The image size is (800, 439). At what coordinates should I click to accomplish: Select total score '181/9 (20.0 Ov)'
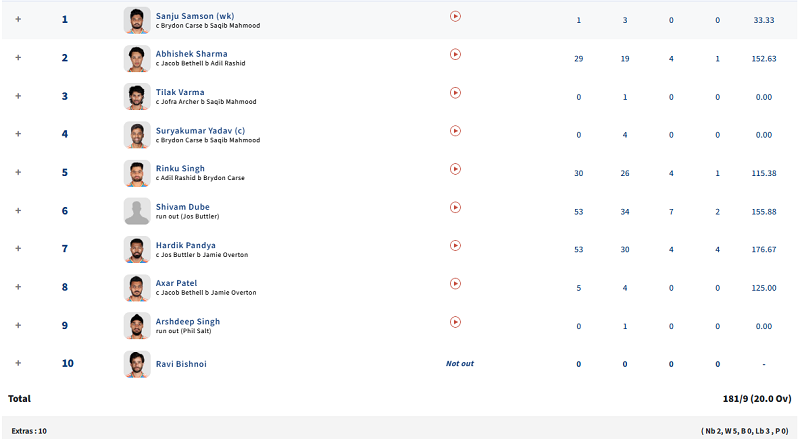(x=757, y=399)
